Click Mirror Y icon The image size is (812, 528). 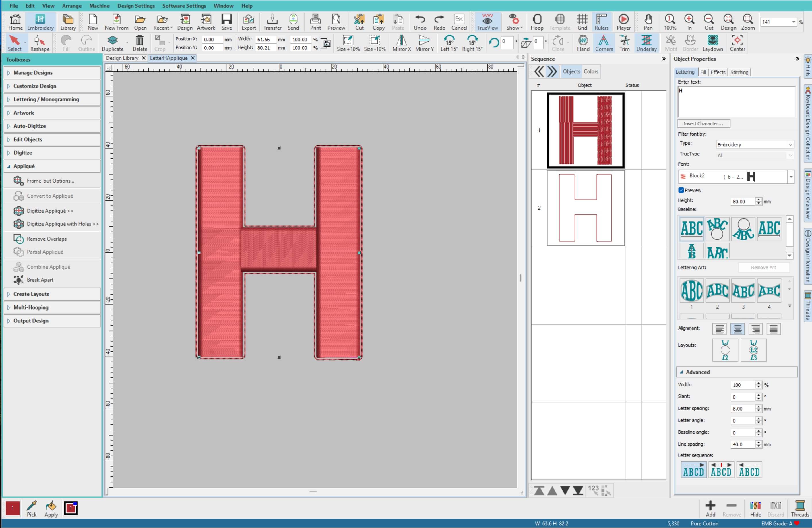point(424,43)
